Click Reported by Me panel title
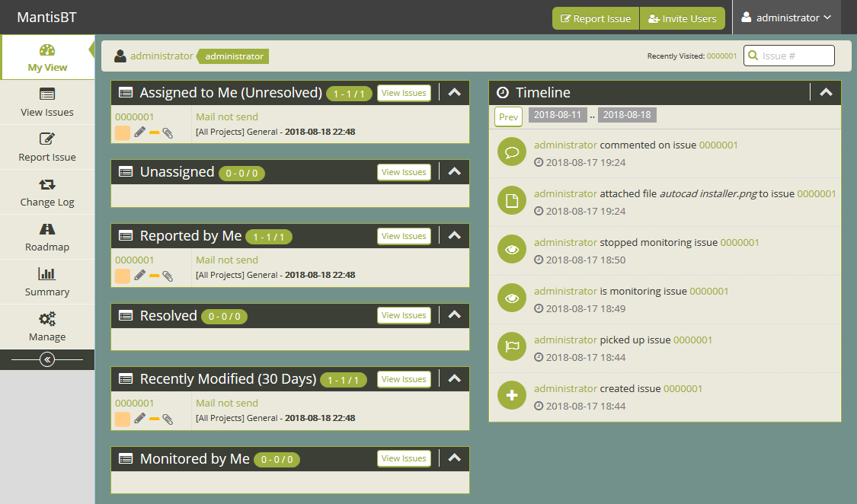The image size is (857, 504). tap(190, 236)
